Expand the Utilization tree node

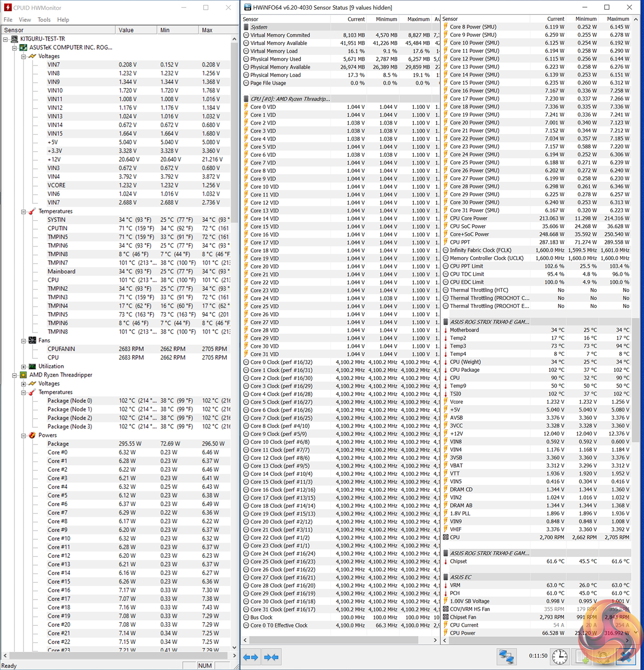click(23, 367)
